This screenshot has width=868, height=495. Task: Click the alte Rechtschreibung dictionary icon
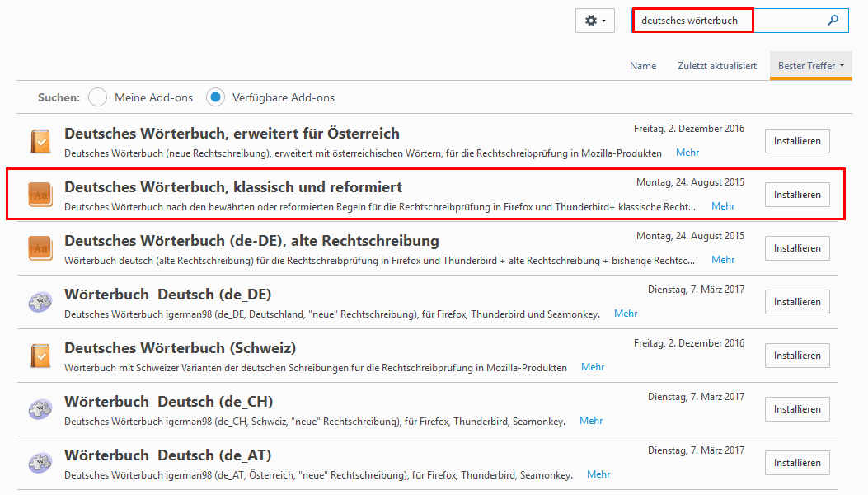[40, 248]
